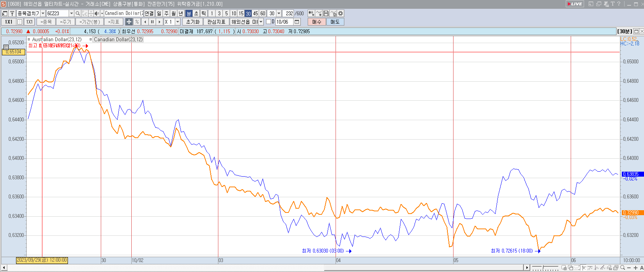
Task: Open the 6CZ23 symbol code dropdown
Action: point(71,13)
